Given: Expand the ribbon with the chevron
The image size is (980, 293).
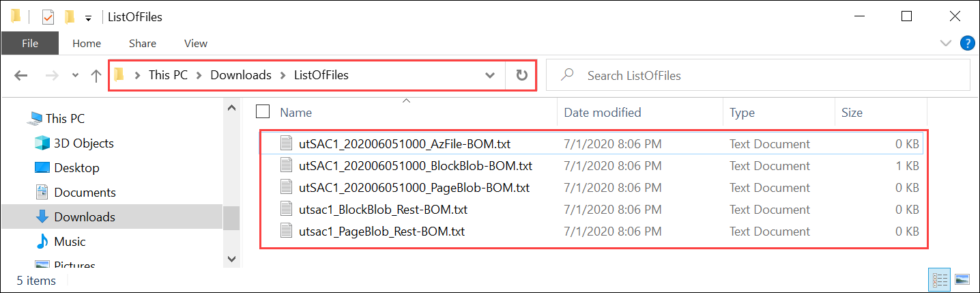Looking at the screenshot, I should point(946,43).
